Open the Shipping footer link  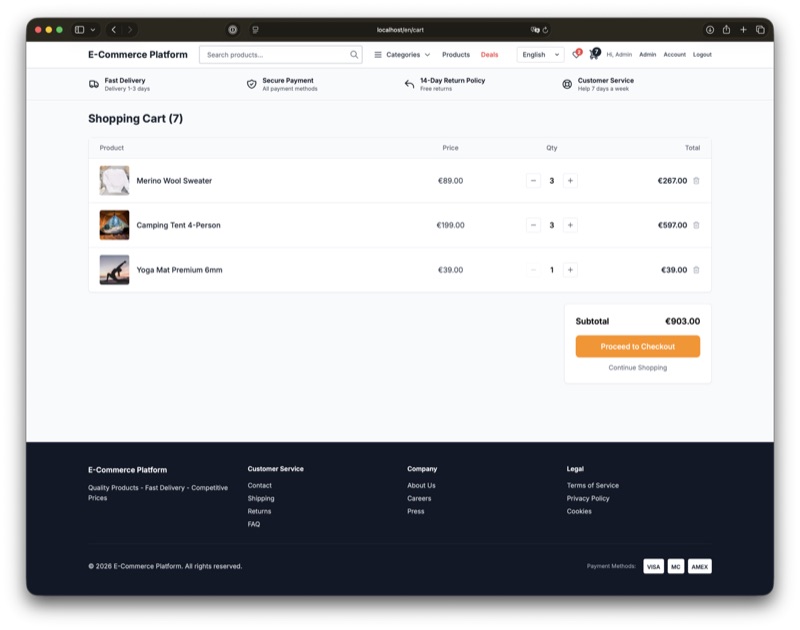click(261, 498)
